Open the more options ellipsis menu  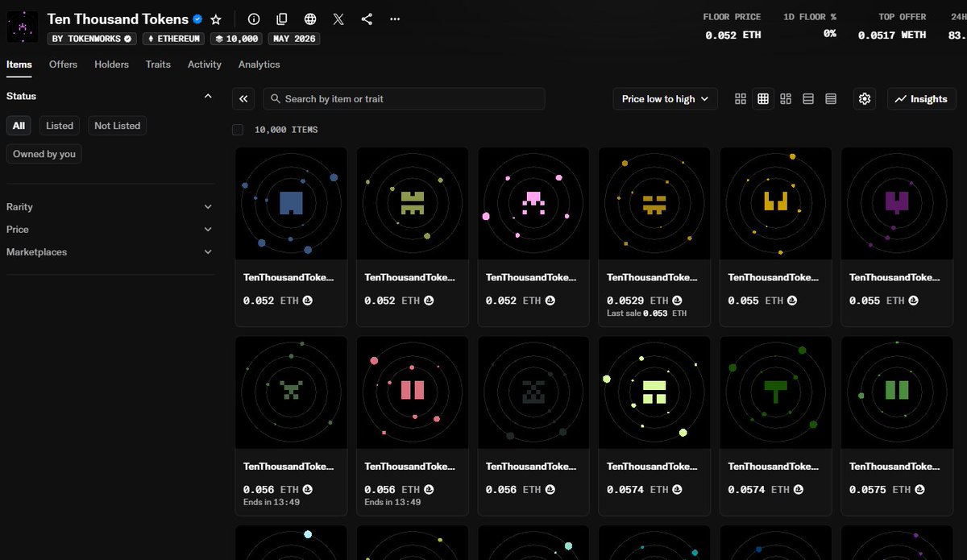(395, 19)
